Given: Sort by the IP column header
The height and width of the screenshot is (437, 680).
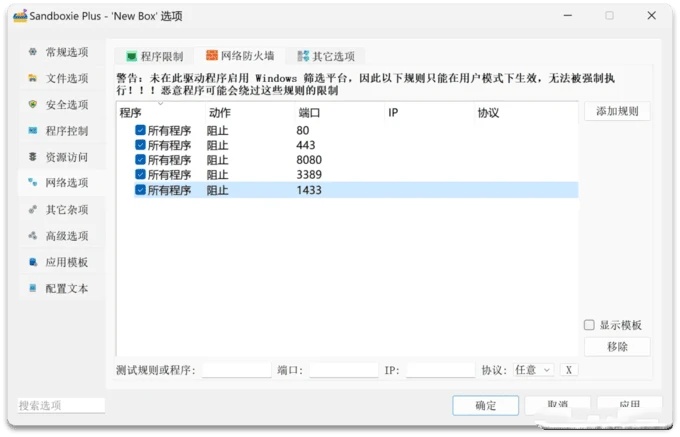Looking at the screenshot, I should [x=429, y=113].
